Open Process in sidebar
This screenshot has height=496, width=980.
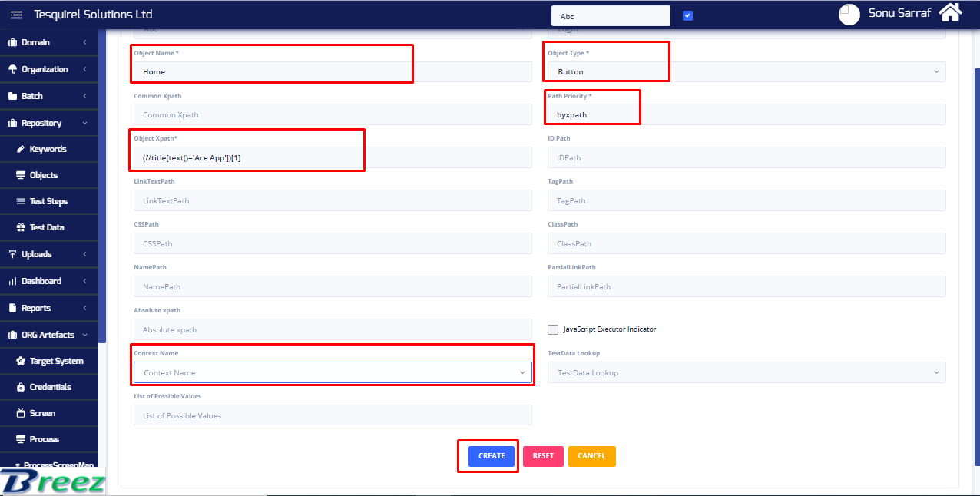[x=45, y=439]
